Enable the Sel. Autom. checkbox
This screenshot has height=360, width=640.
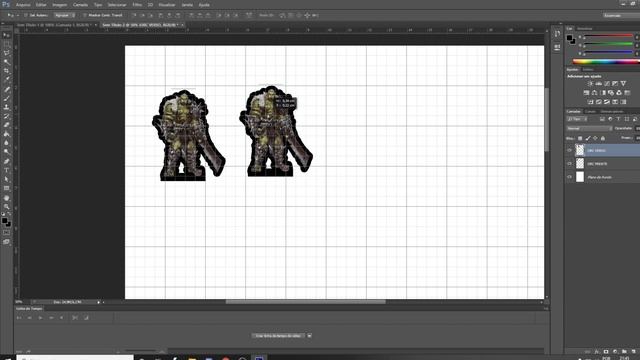[x=26, y=15]
